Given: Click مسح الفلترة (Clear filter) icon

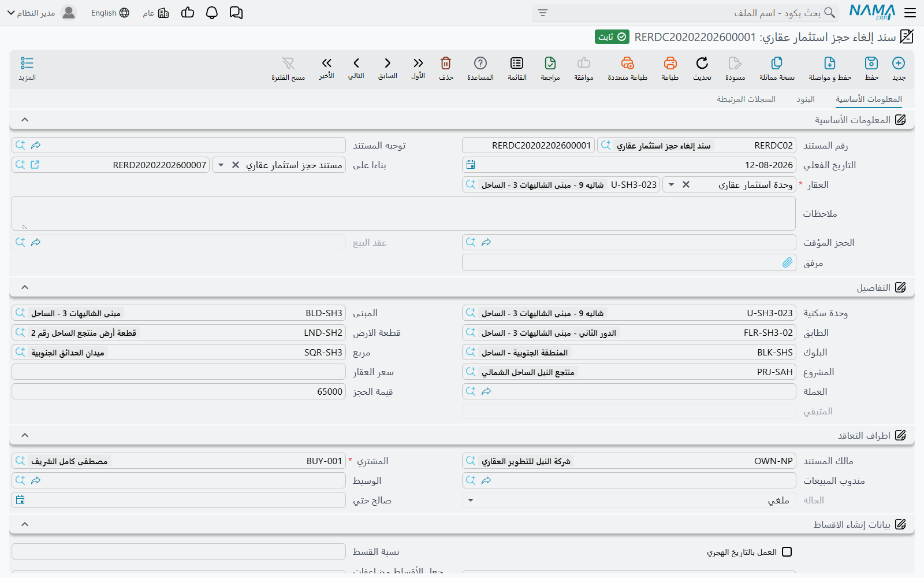Looking at the screenshot, I should [288, 63].
